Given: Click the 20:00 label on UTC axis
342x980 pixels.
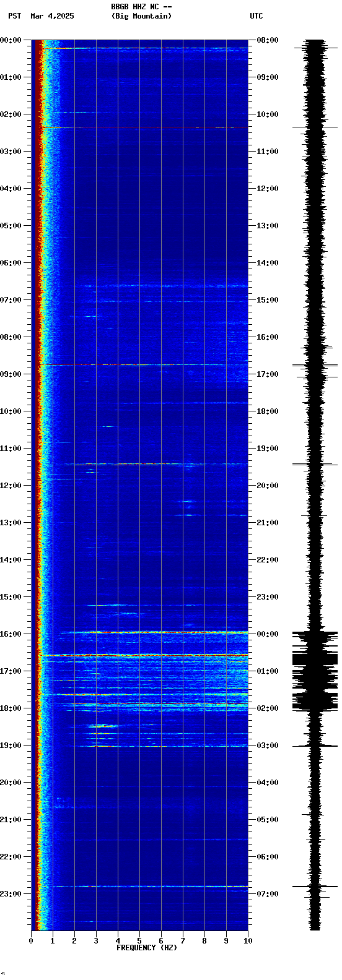Looking at the screenshot, I should point(268,486).
